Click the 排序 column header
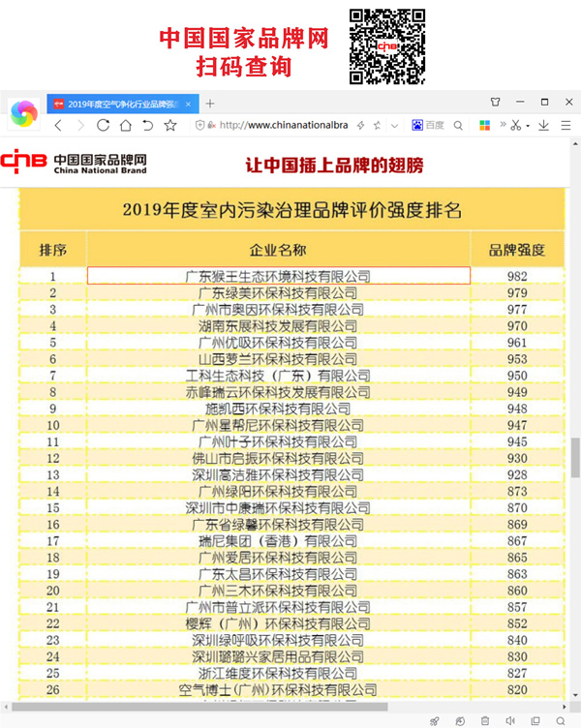 coord(53,250)
